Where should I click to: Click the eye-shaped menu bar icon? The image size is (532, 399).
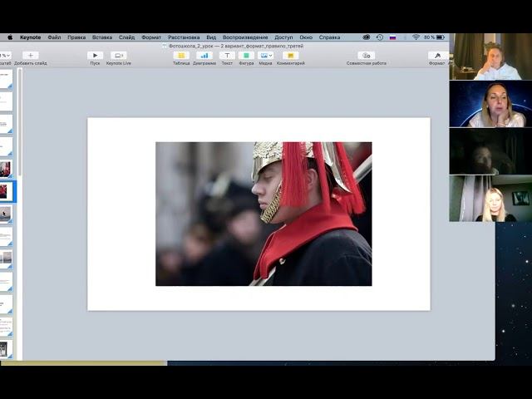coord(367,37)
